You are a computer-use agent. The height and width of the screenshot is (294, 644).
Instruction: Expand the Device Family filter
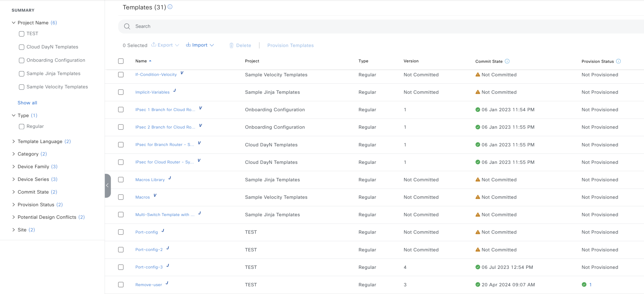(14, 167)
